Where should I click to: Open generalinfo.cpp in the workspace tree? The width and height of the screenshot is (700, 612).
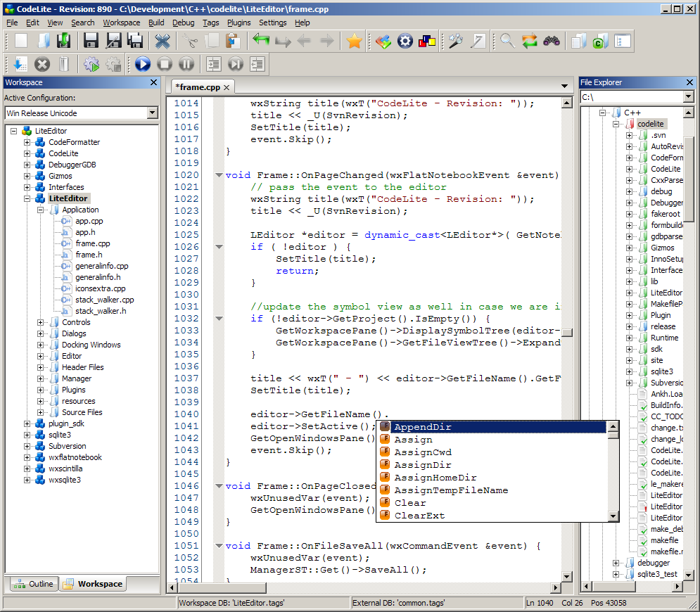101,266
